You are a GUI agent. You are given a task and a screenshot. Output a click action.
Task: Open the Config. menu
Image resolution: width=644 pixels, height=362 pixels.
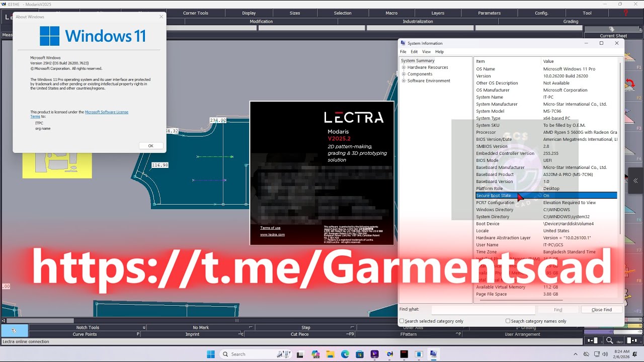coord(542,13)
